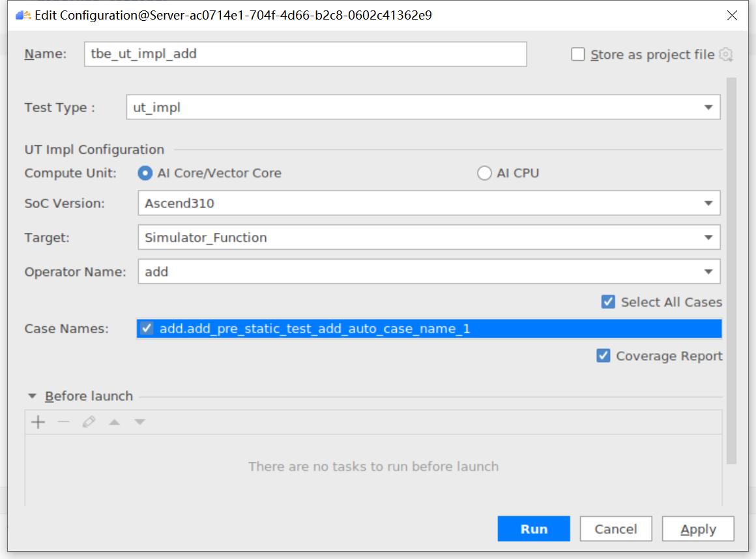Uncheck the add_pre_static_test_add_auto_case_name_1 case
Image resolution: width=756 pixels, height=559 pixels.
tap(147, 329)
